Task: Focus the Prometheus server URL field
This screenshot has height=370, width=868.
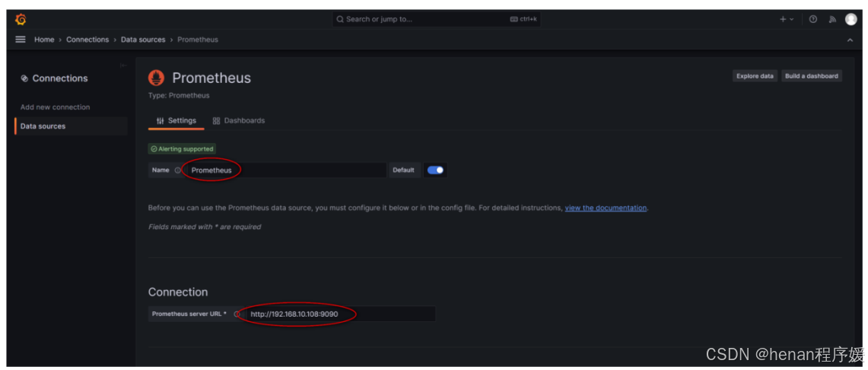Action: pyautogui.click(x=339, y=314)
